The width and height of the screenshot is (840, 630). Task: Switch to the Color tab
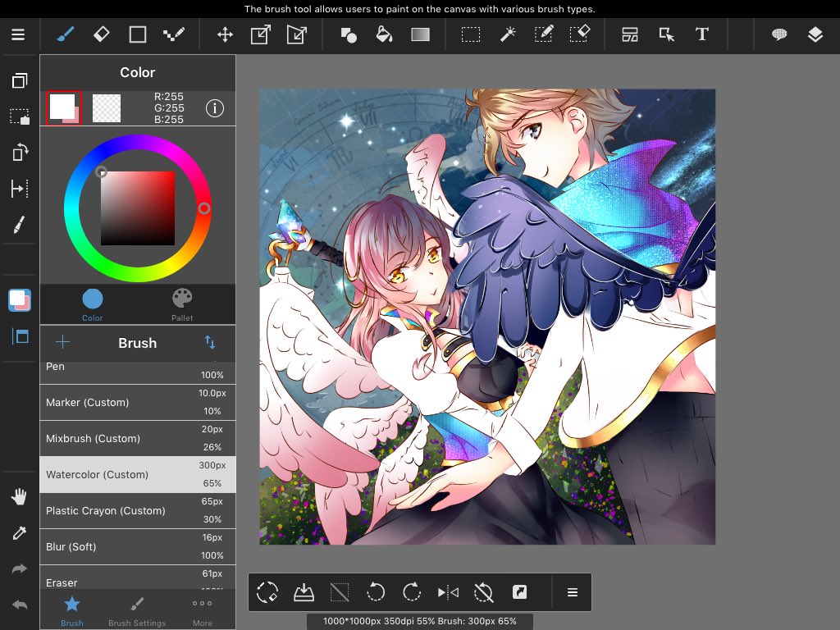92,305
